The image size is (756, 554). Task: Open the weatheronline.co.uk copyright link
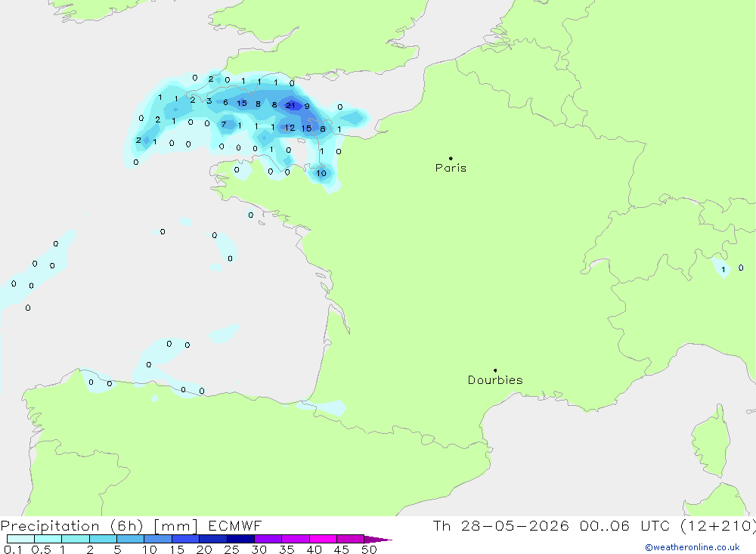[692, 547]
